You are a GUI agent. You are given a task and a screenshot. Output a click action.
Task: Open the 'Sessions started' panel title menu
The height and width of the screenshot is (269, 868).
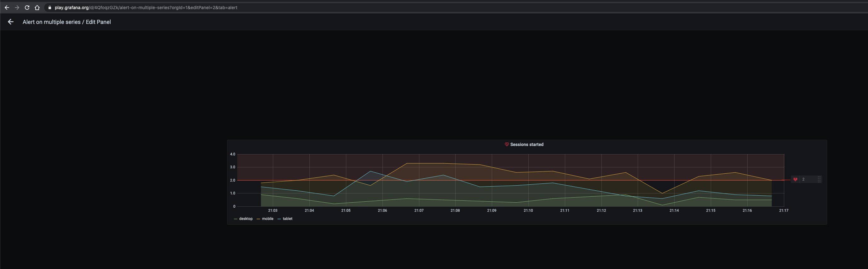click(x=527, y=144)
